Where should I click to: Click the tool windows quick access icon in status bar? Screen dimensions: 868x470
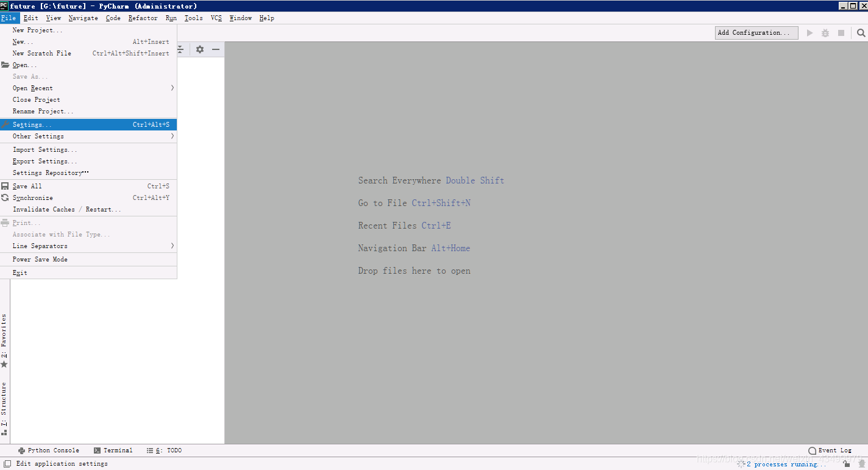7,464
